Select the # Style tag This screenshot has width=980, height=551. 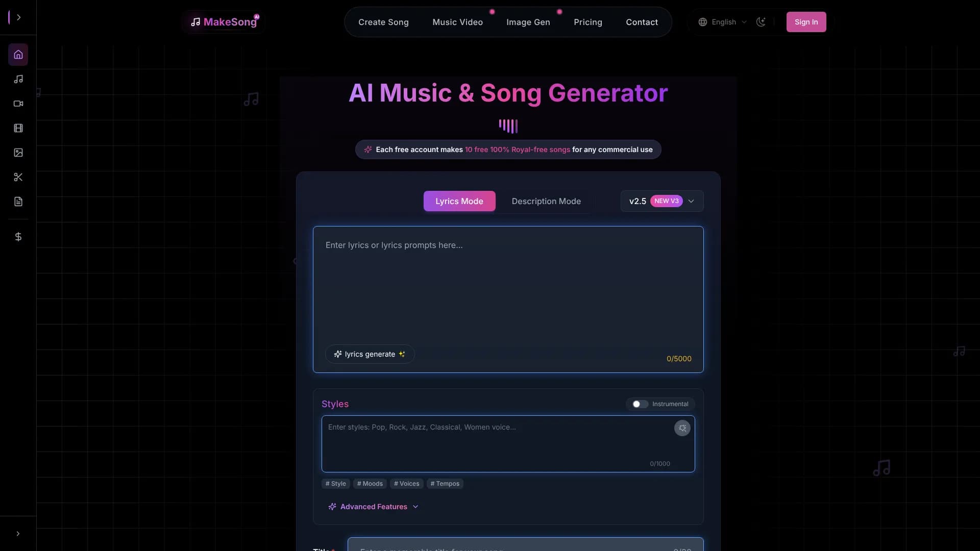point(336,484)
